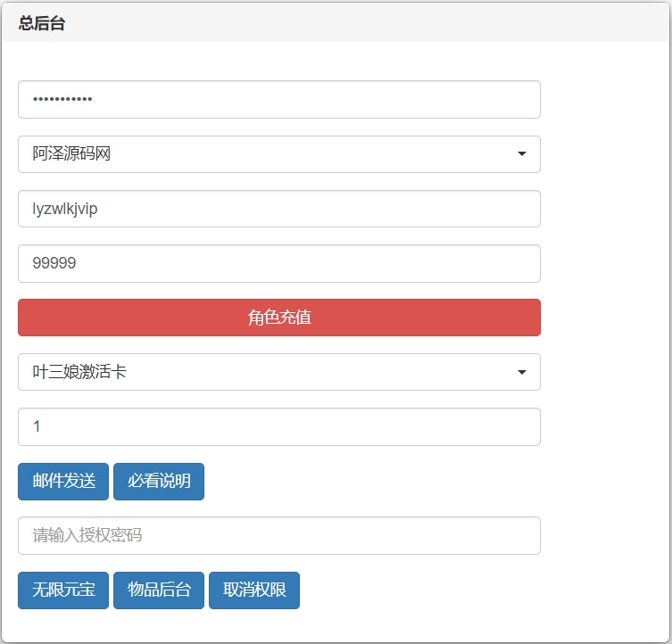The height and width of the screenshot is (644, 672).
Task: Click the 总后台 panel title
Action: 42,23
